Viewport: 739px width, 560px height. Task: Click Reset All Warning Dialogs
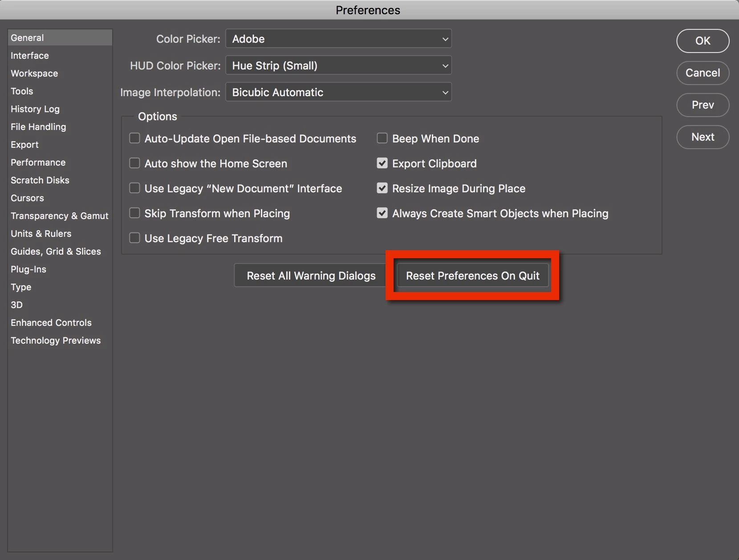(311, 276)
